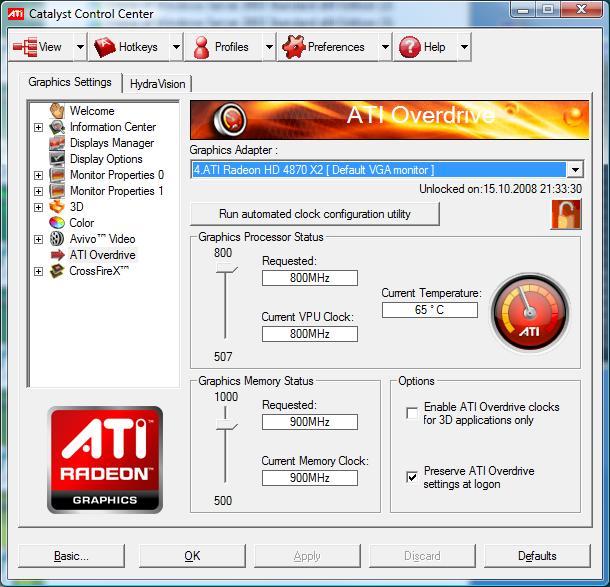Expand the Monitor Properties 0 node
The image size is (610, 587).
[x=38, y=175]
